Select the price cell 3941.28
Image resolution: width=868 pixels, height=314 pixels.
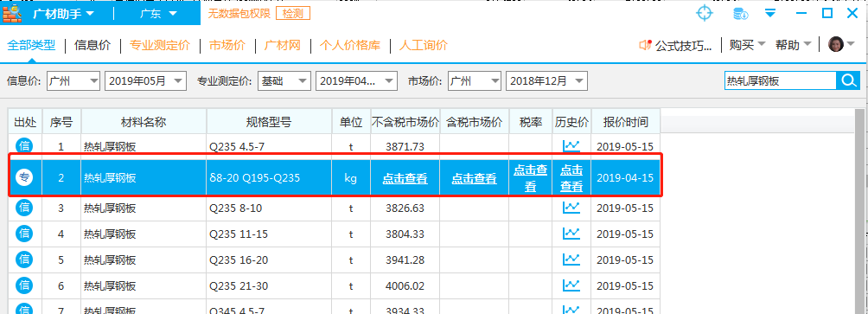pos(405,260)
